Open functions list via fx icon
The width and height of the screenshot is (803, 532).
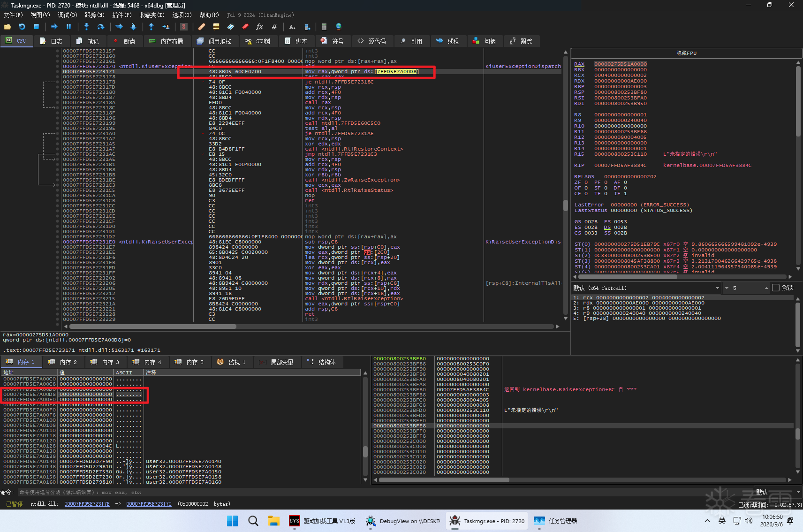(x=259, y=27)
